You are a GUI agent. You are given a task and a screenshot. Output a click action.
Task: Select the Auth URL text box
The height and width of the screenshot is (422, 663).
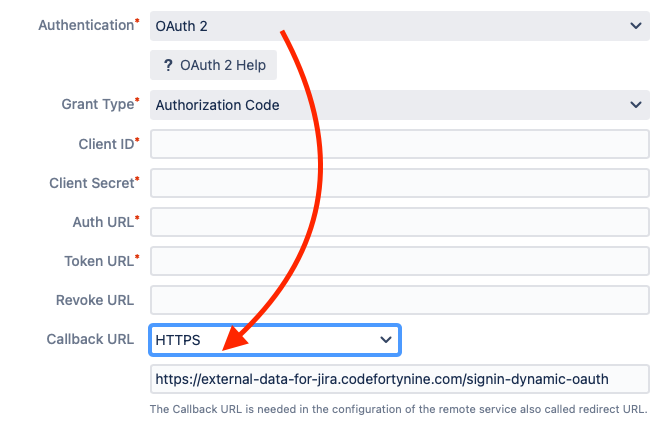point(399,222)
